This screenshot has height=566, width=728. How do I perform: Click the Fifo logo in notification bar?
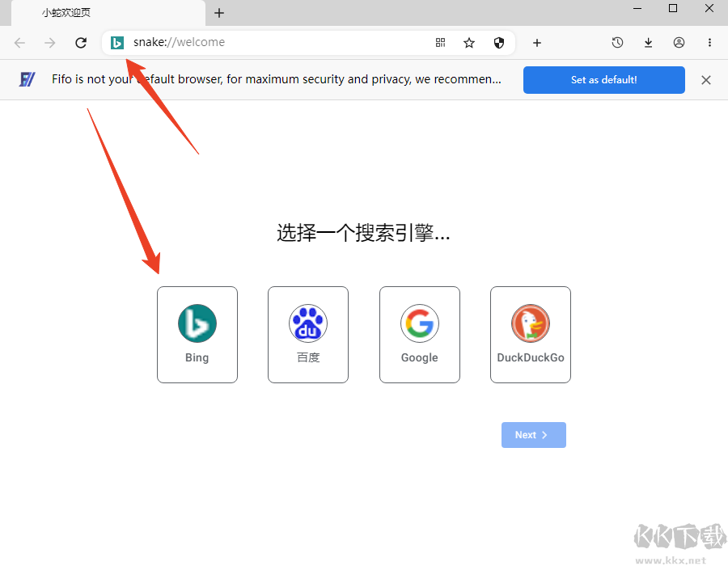27,79
